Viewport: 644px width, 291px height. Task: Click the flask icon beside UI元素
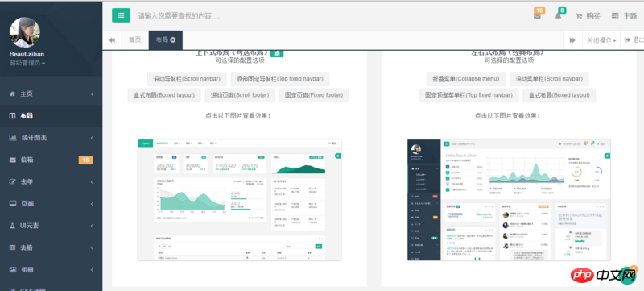click(x=12, y=226)
